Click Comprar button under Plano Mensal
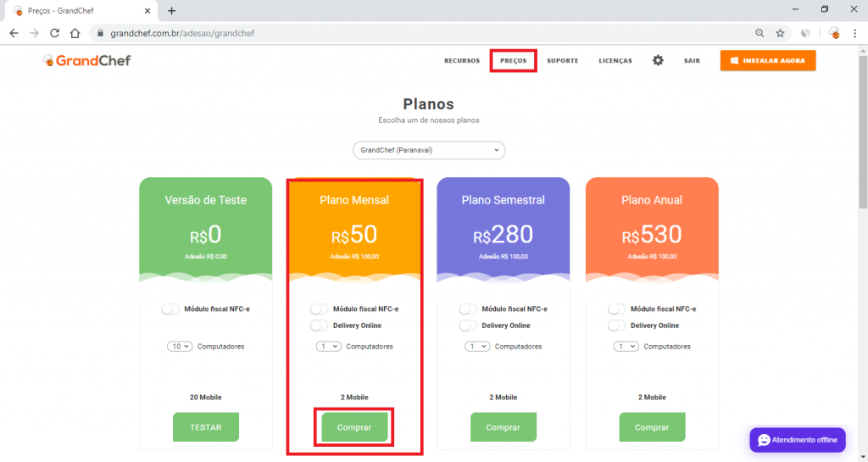Viewport: 868px width, 462px height. point(354,427)
